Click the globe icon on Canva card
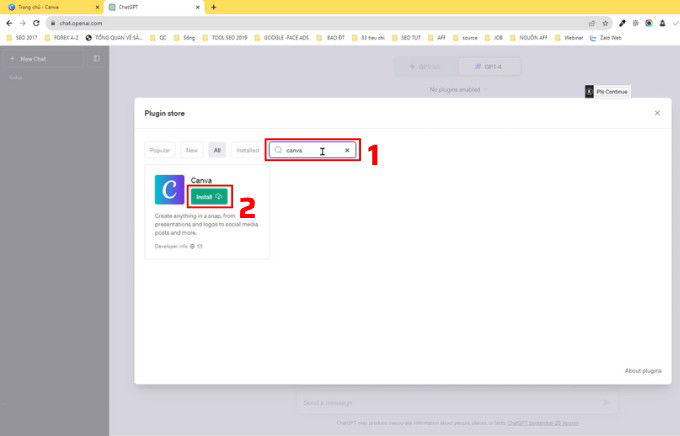The image size is (680, 436). coord(192,246)
